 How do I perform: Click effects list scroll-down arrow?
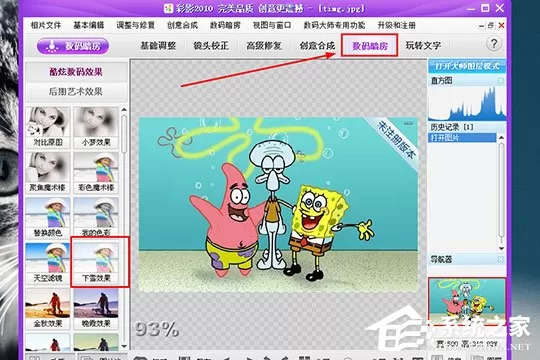click(124, 346)
